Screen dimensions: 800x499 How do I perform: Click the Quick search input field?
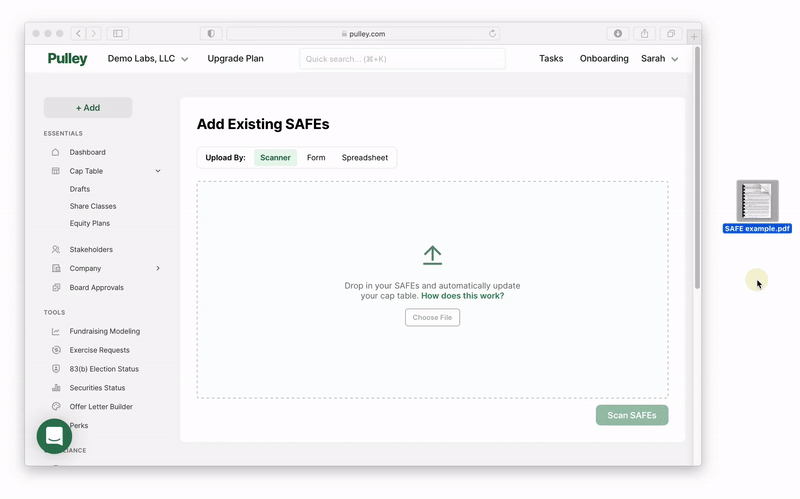402,59
